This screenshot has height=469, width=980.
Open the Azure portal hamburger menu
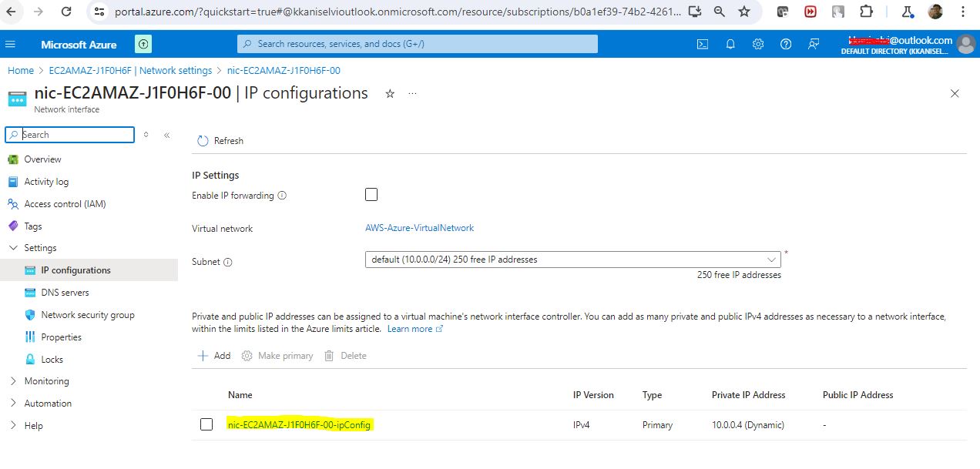11,44
